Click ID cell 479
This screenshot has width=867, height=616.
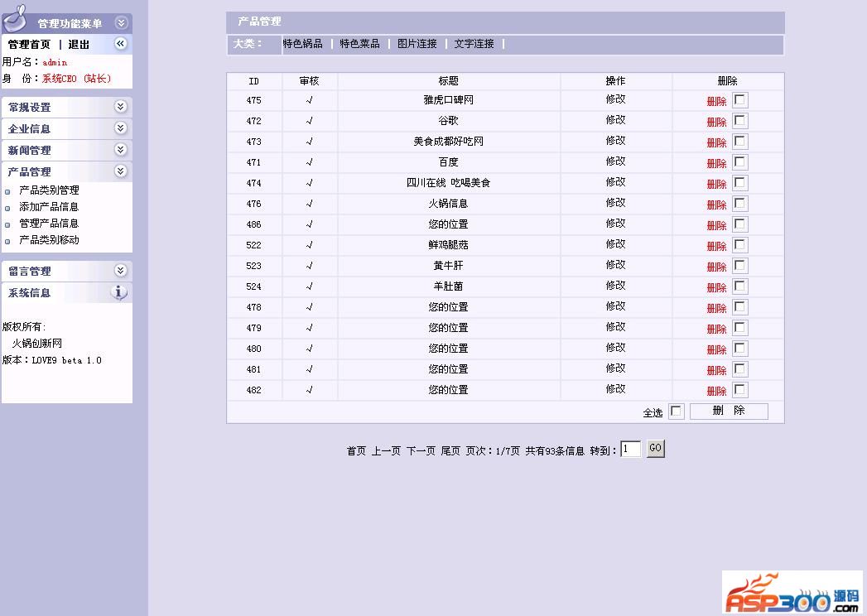[x=253, y=328]
